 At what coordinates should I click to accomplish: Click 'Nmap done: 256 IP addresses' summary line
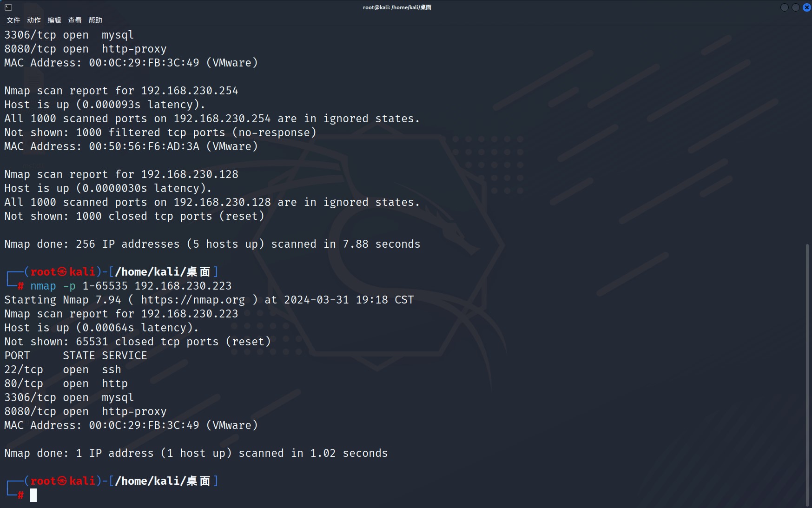pyautogui.click(x=212, y=244)
